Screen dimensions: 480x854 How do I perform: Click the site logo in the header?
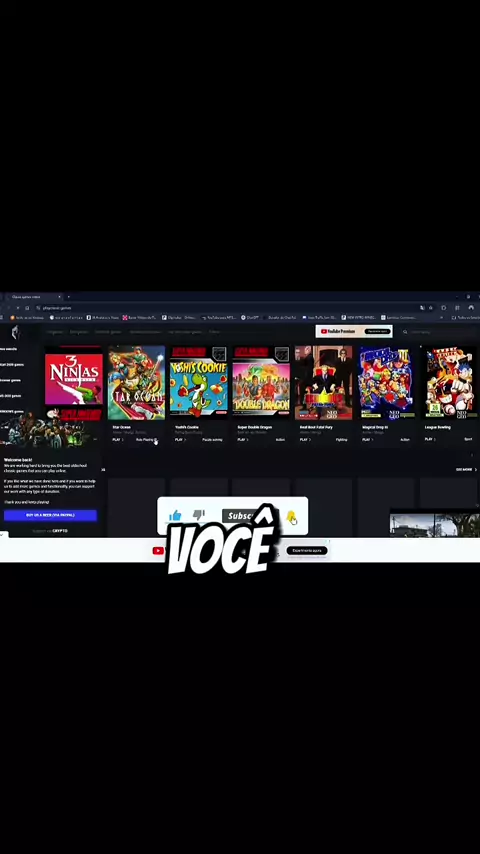pyautogui.click(x=15, y=332)
